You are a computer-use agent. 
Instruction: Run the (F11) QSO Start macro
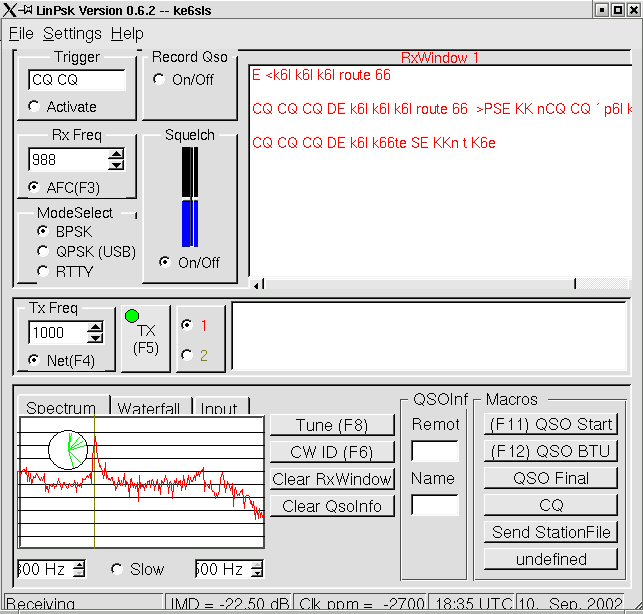(551, 424)
